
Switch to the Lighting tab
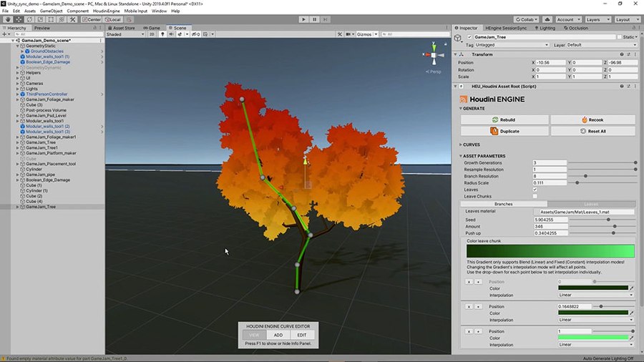[x=545, y=28]
